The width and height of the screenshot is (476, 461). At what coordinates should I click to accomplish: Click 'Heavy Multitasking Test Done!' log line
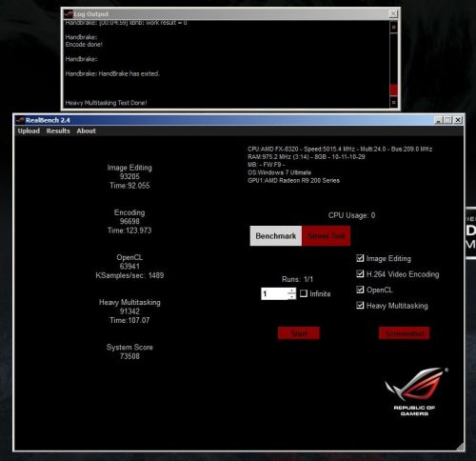(106, 103)
